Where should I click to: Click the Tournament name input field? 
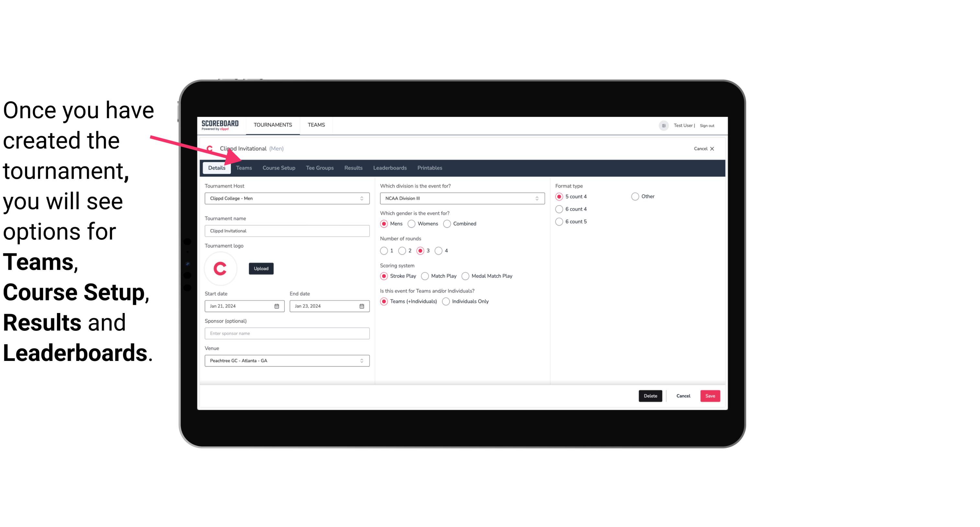pos(287,230)
